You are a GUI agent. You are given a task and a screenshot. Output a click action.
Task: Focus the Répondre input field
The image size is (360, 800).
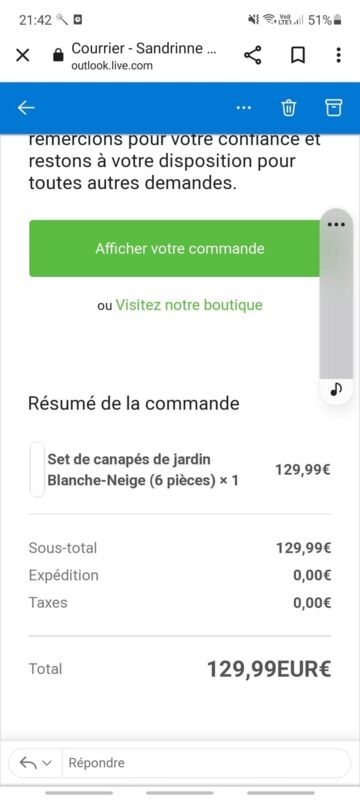pyautogui.click(x=206, y=763)
